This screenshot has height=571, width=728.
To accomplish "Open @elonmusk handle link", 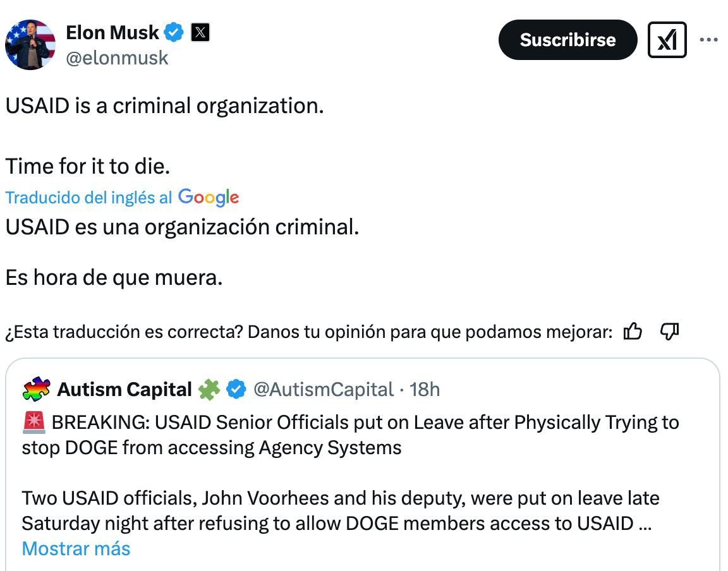I will [x=118, y=57].
